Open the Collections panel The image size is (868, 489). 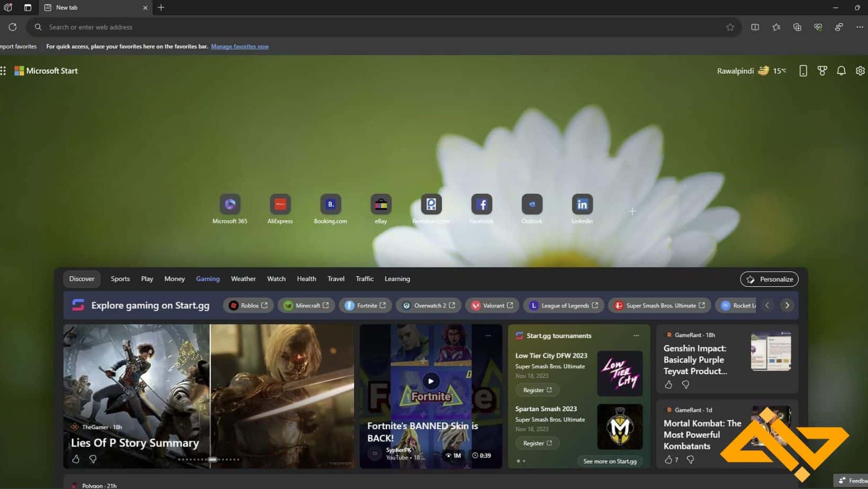(x=797, y=27)
